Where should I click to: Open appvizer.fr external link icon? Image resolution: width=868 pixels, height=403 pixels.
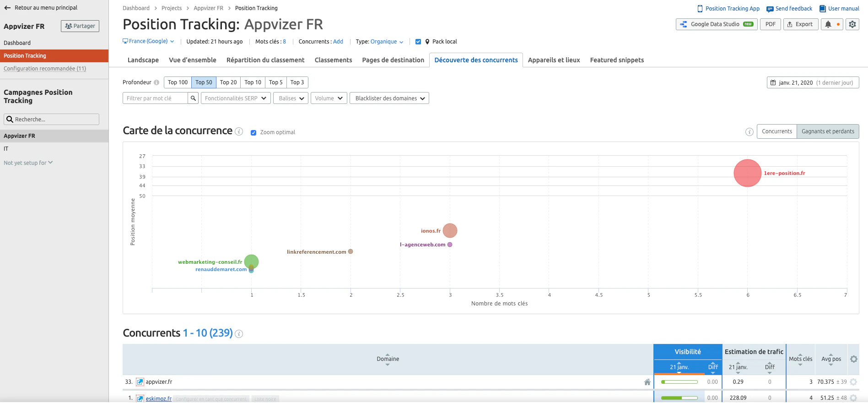tap(140, 382)
